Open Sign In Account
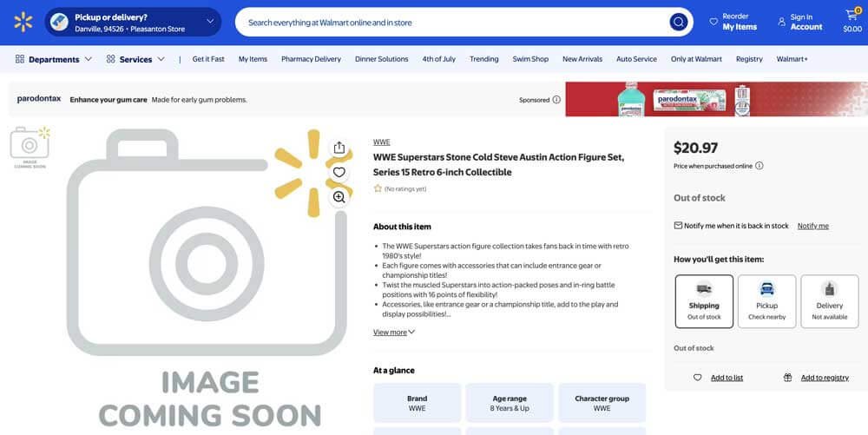This screenshot has width=868, height=435. tap(799, 22)
